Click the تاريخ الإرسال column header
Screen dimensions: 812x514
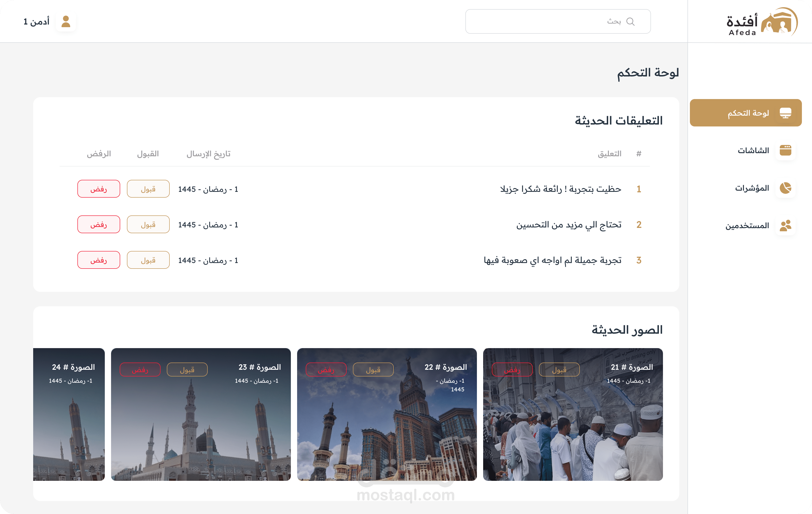[208, 154]
